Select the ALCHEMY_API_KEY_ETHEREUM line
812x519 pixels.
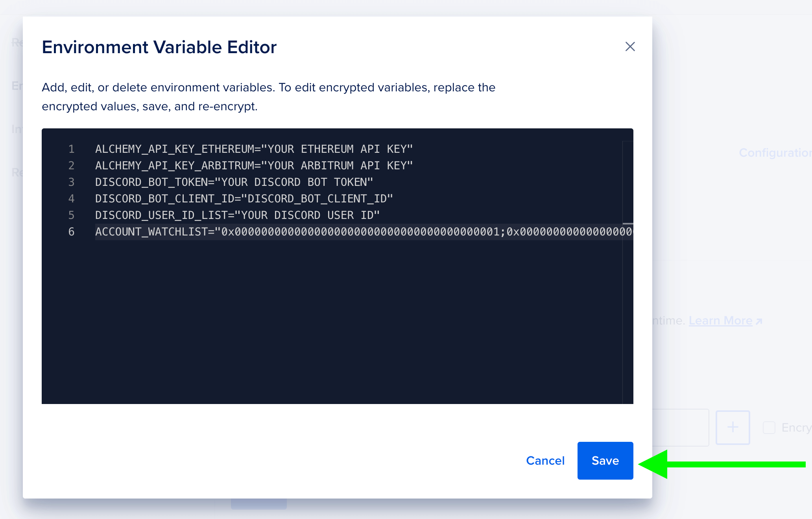pos(254,149)
